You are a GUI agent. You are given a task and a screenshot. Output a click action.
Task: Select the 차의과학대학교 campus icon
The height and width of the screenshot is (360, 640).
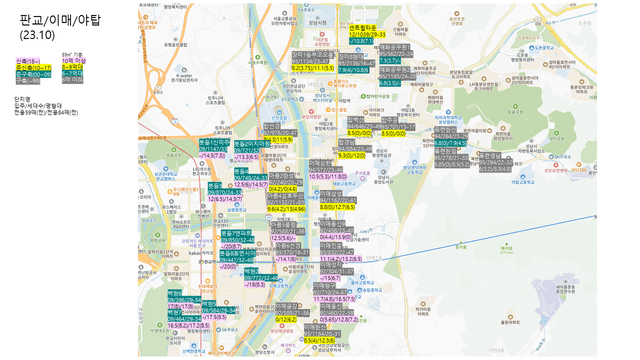point(448,112)
